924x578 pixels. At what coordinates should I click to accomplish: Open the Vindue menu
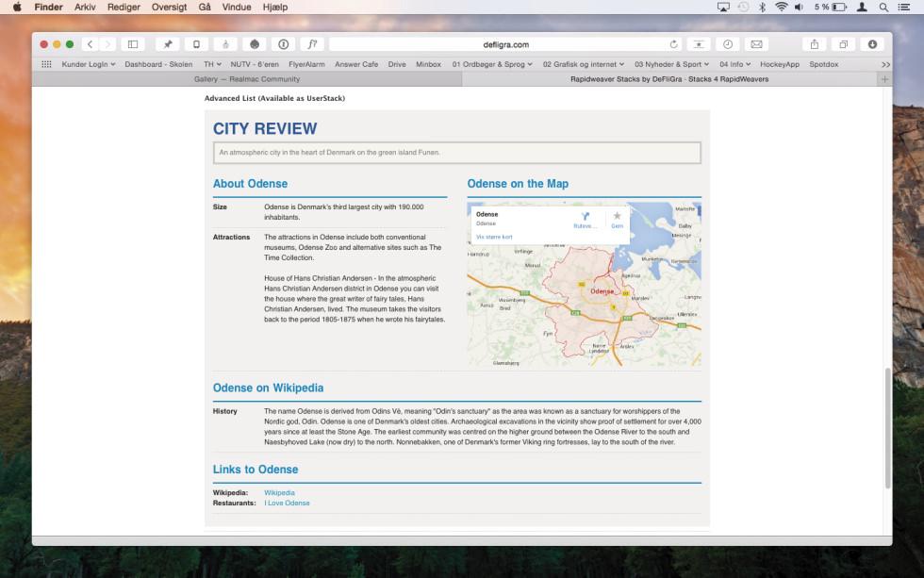click(x=237, y=7)
